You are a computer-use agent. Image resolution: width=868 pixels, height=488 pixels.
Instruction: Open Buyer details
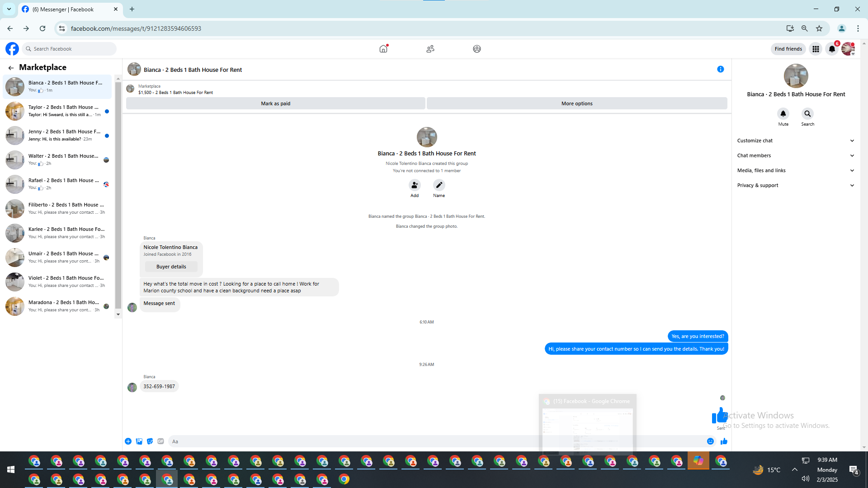point(171,267)
